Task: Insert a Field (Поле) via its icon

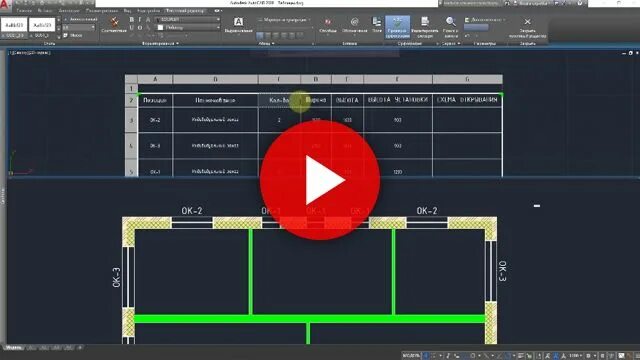Action: [x=377, y=25]
